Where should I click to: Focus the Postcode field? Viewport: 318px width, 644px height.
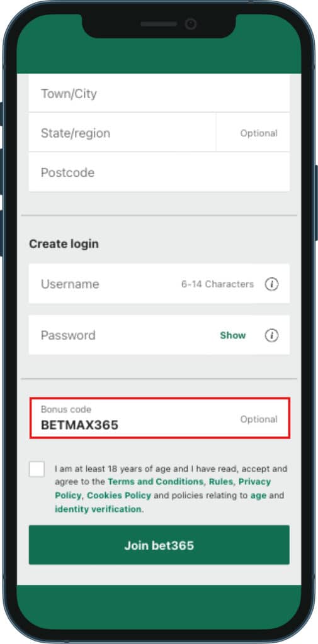point(159,172)
